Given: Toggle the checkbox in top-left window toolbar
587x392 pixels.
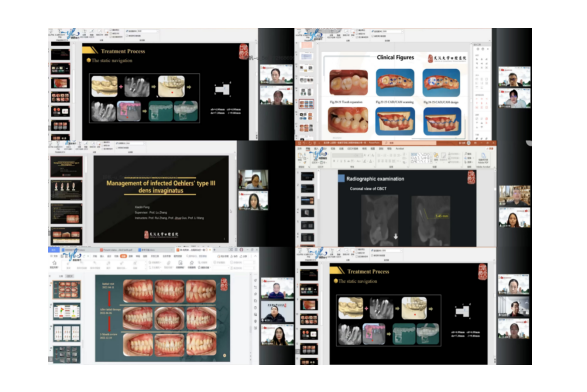Looking at the screenshot, I should tap(127, 31).
